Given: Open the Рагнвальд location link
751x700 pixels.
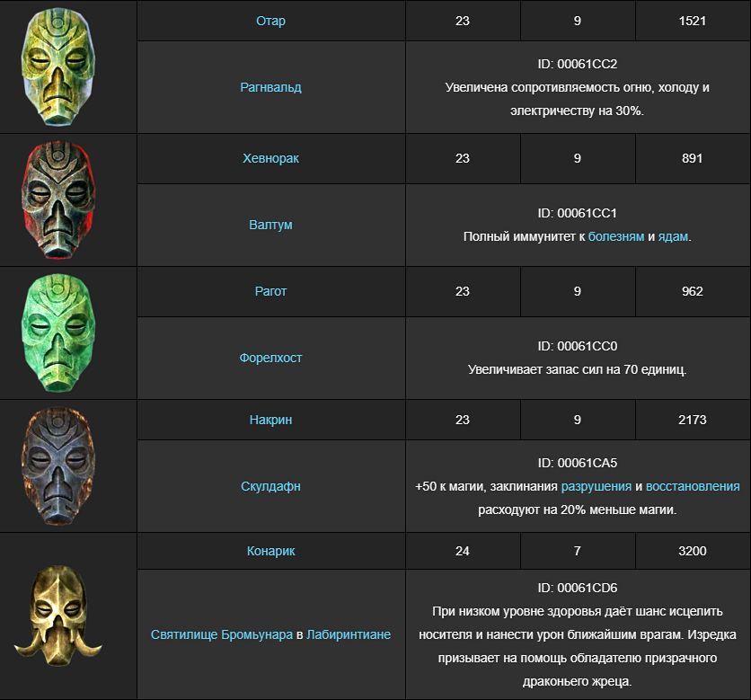Looking at the screenshot, I should pos(270,87).
